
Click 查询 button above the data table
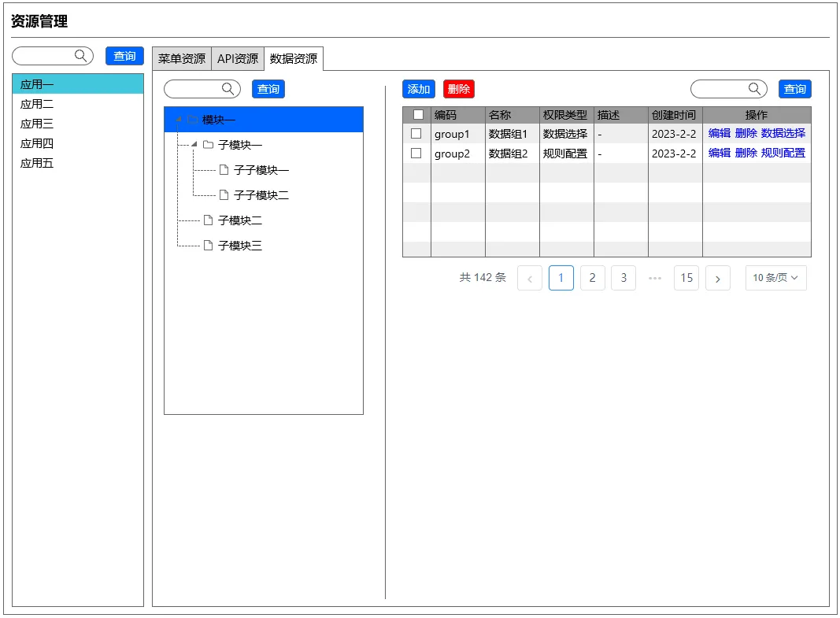[795, 89]
